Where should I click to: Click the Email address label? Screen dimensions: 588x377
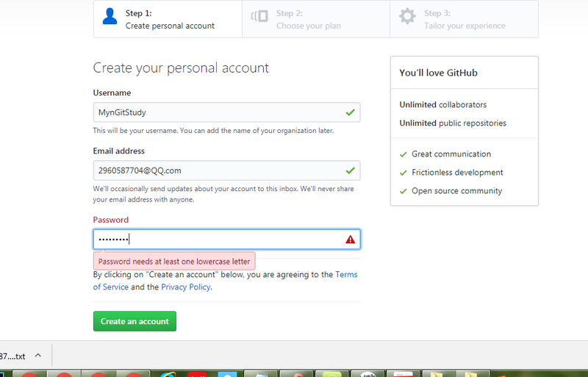pos(119,151)
